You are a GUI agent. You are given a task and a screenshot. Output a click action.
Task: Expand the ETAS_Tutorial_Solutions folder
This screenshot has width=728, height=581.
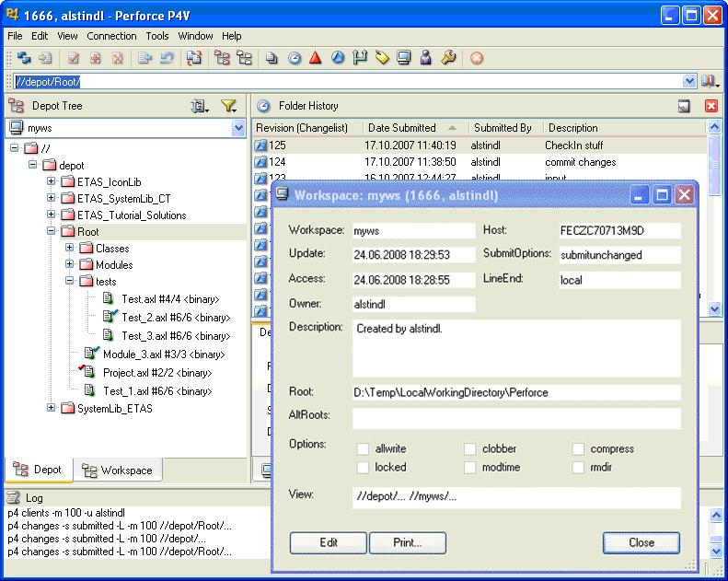[x=51, y=214]
